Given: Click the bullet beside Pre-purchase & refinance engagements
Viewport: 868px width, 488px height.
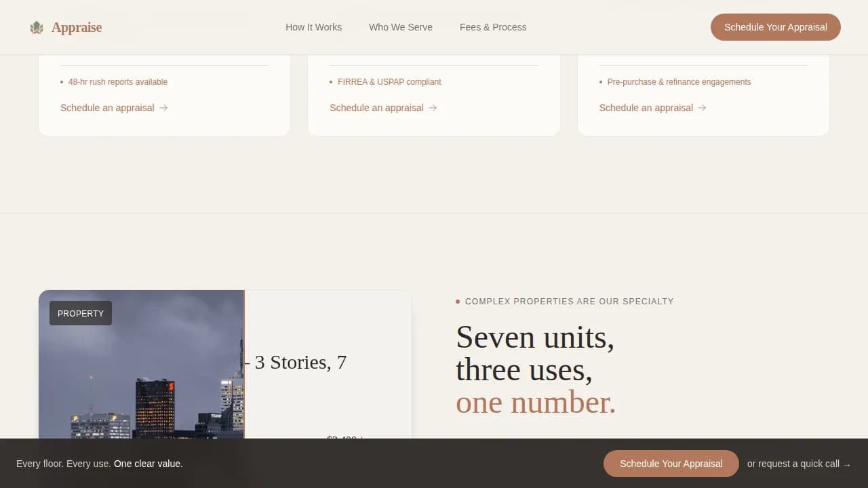Looking at the screenshot, I should (599, 82).
